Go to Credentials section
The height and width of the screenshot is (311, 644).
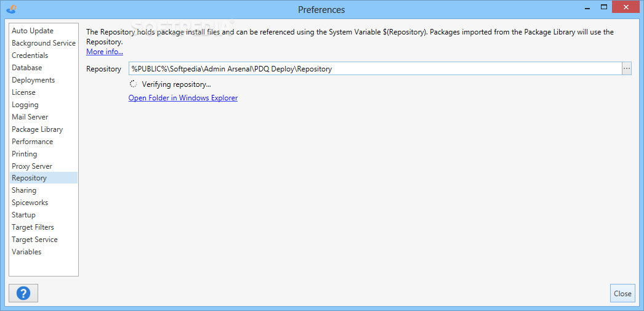pos(44,55)
